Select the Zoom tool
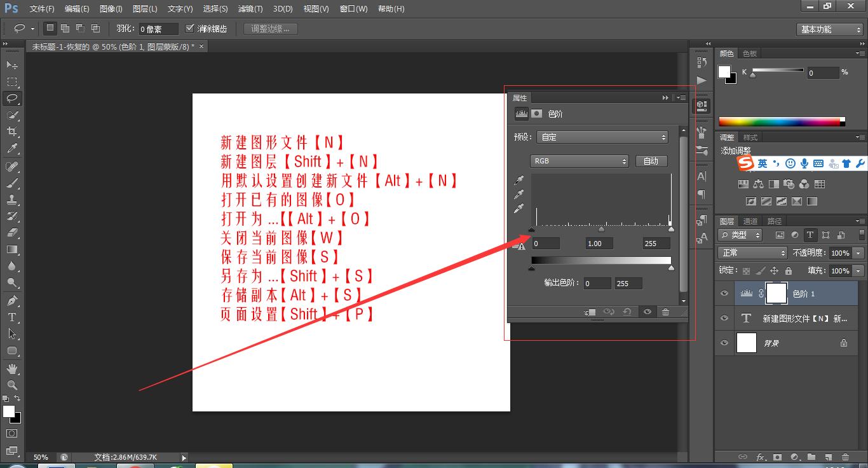This screenshot has height=468, width=868. (x=12, y=385)
